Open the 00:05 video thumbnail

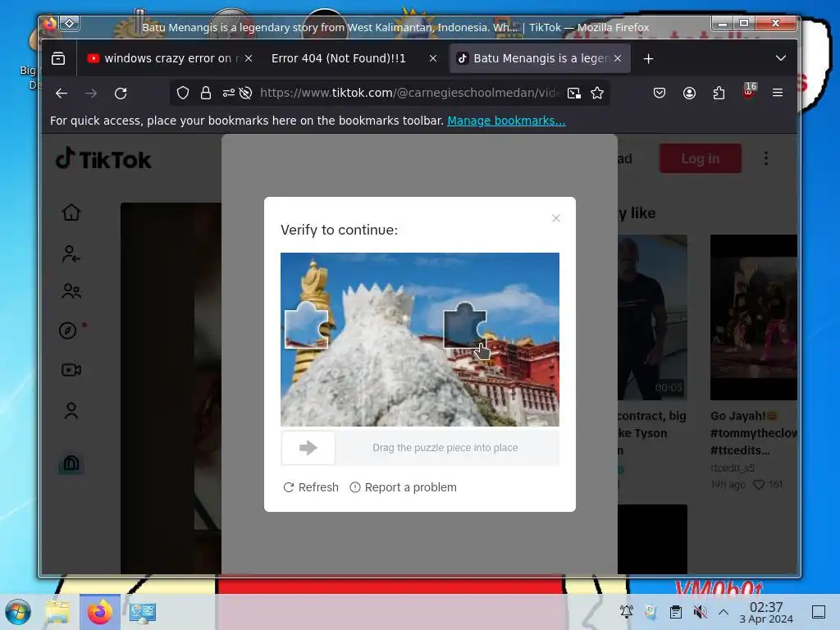[x=652, y=317]
